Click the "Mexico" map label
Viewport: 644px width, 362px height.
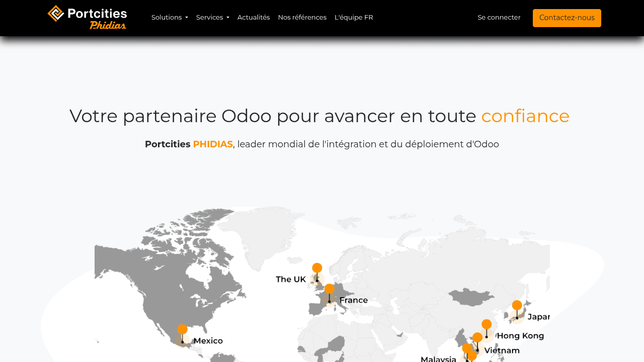[x=208, y=341]
